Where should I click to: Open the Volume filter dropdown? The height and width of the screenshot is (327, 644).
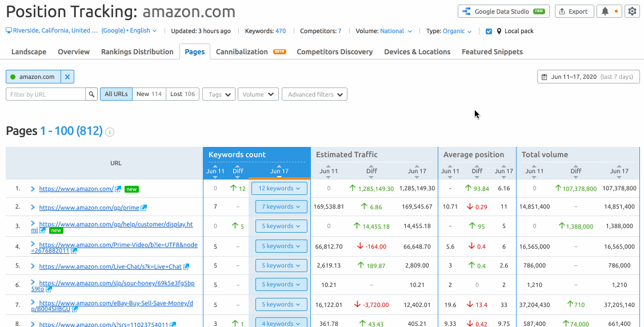258,94
